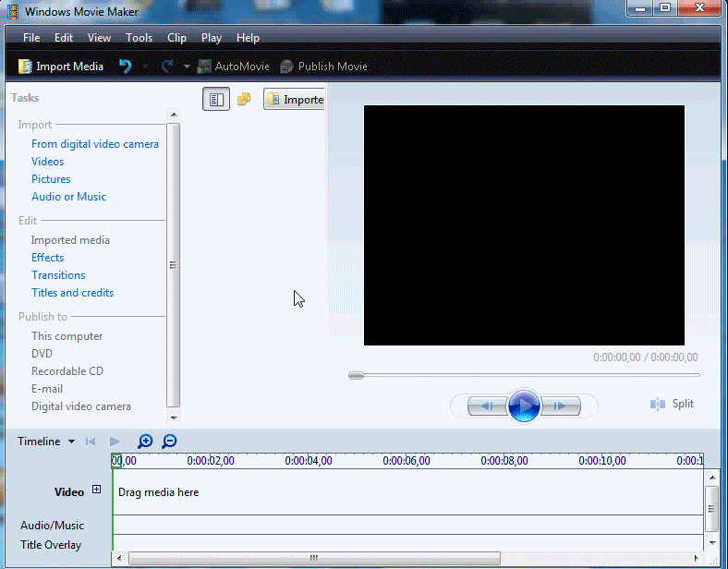The height and width of the screenshot is (569, 728).
Task: Click the timeline horizontal scroll left arrow
Action: click(x=119, y=558)
